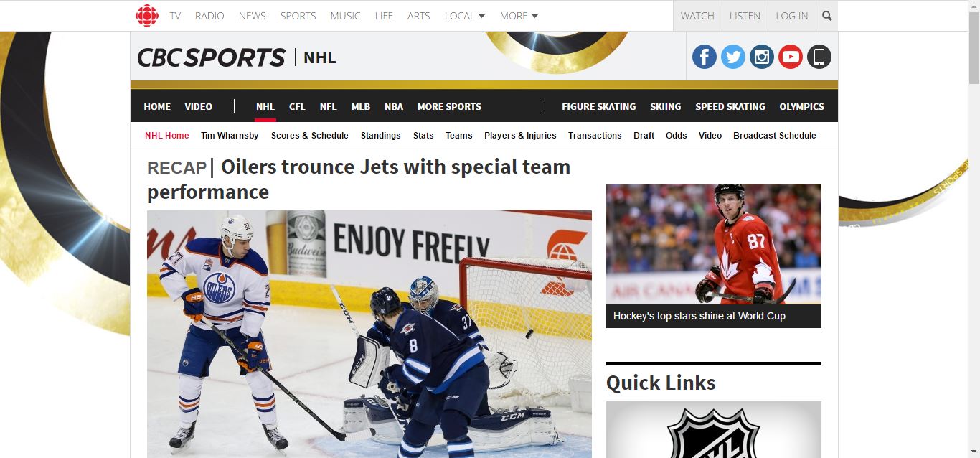Open the mobile phone apps icon
980x458 pixels.
[819, 57]
